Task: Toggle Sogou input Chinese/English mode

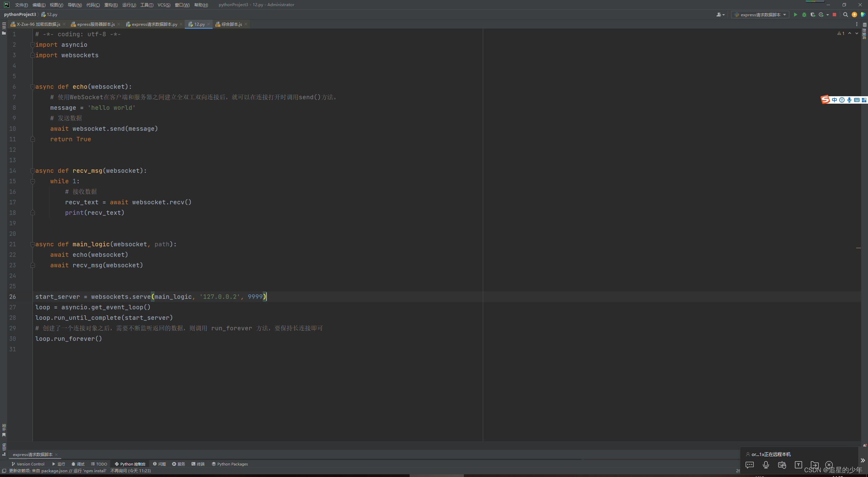Action: (x=834, y=100)
